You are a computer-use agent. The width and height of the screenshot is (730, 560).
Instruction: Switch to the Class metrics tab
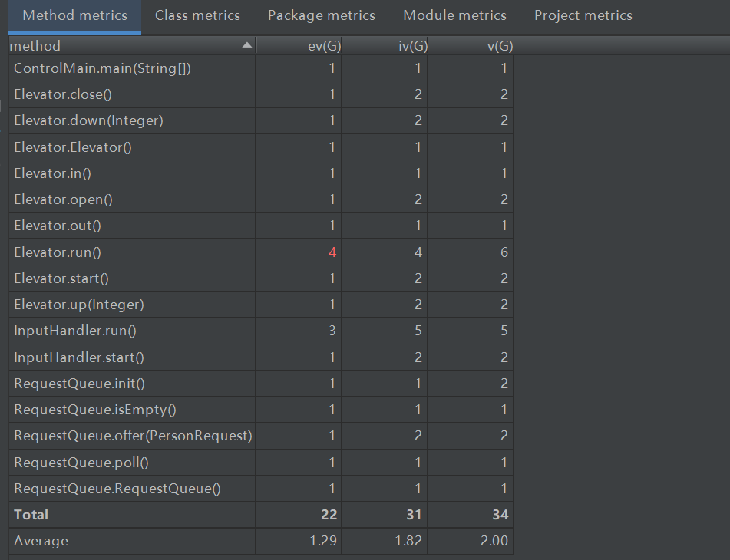click(x=197, y=15)
